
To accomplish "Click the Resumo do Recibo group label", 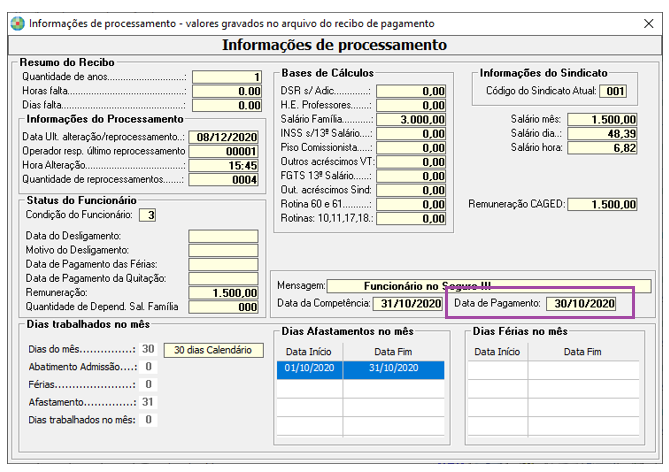I will tap(67, 63).
